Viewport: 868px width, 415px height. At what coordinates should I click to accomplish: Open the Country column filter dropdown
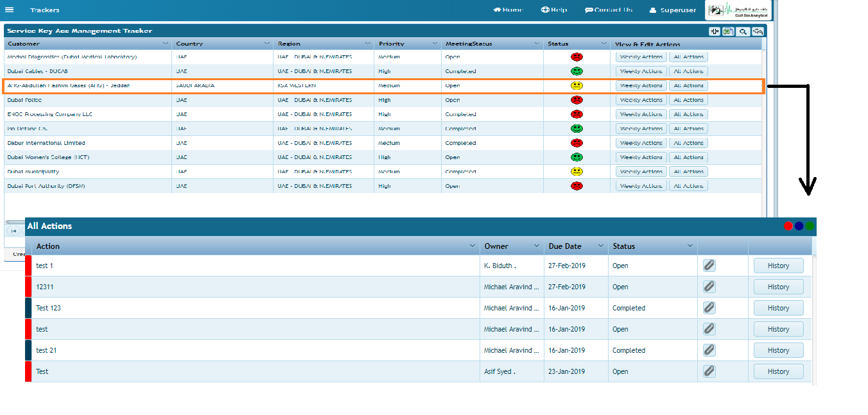point(267,44)
